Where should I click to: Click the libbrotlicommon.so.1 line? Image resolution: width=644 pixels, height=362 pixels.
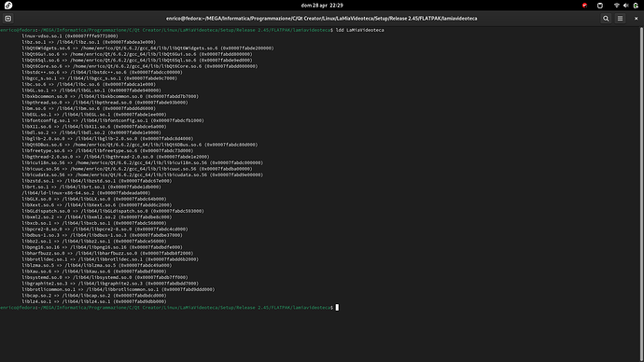119,289
